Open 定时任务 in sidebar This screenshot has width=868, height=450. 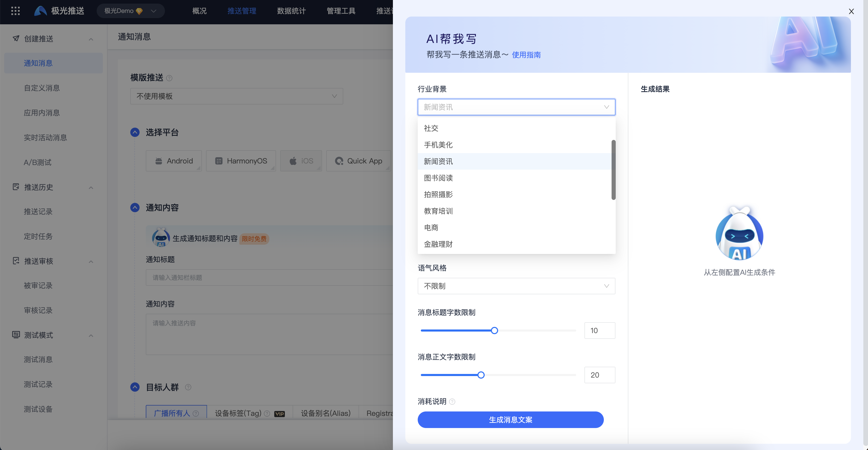tap(38, 236)
